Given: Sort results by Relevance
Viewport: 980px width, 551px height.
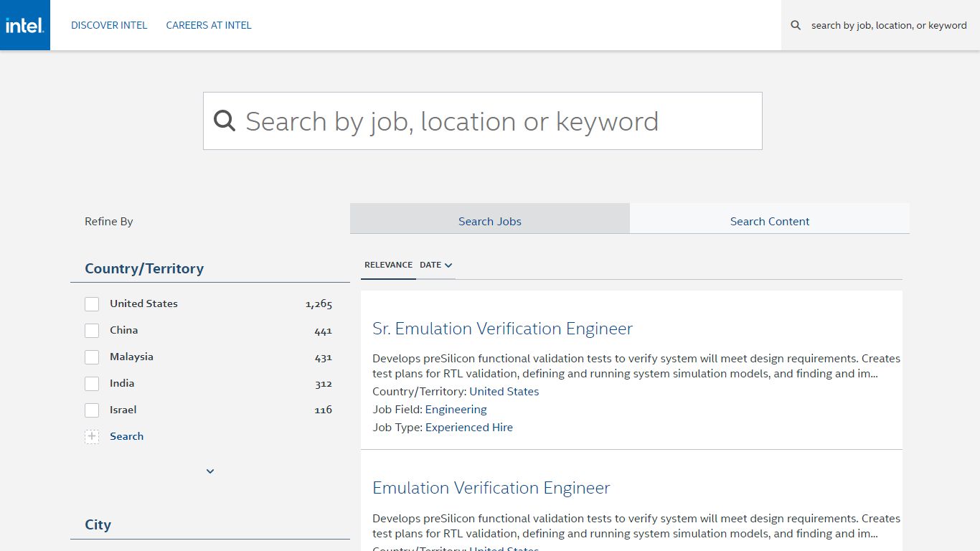Looking at the screenshot, I should (x=388, y=265).
